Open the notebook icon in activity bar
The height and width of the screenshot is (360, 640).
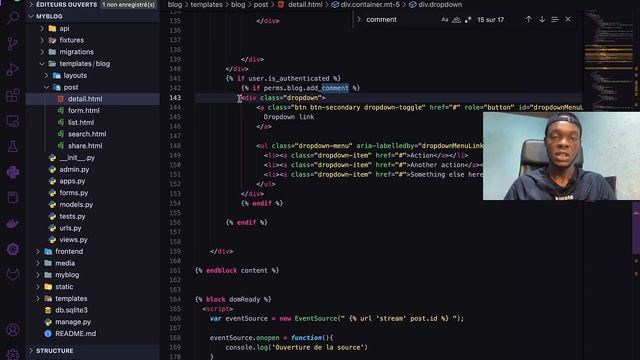(x=13, y=198)
